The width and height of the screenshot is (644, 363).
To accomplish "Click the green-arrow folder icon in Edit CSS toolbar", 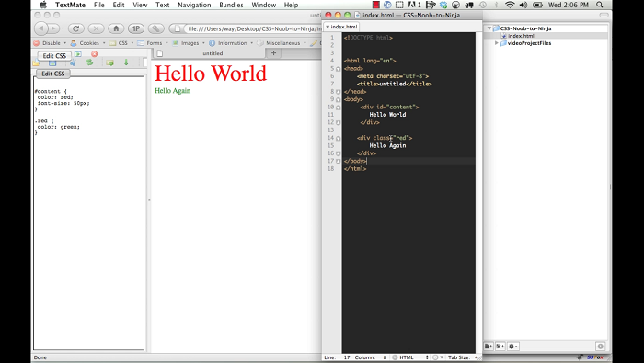I will [x=109, y=62].
